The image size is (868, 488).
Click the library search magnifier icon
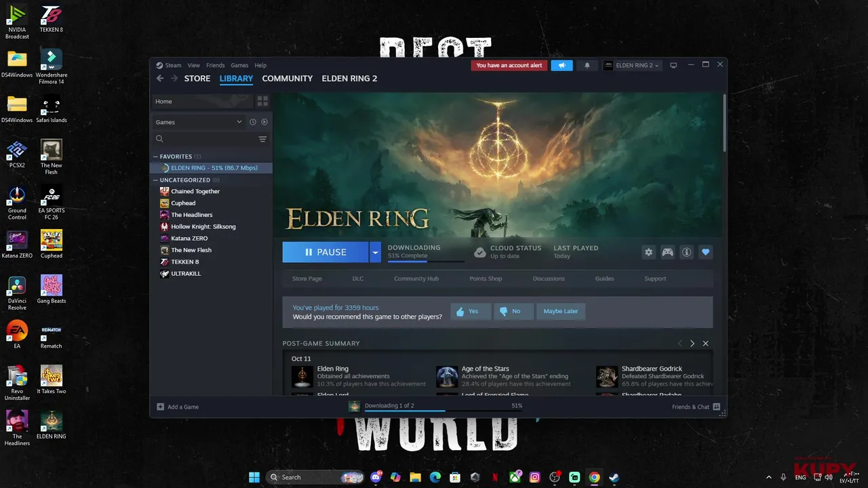point(160,139)
